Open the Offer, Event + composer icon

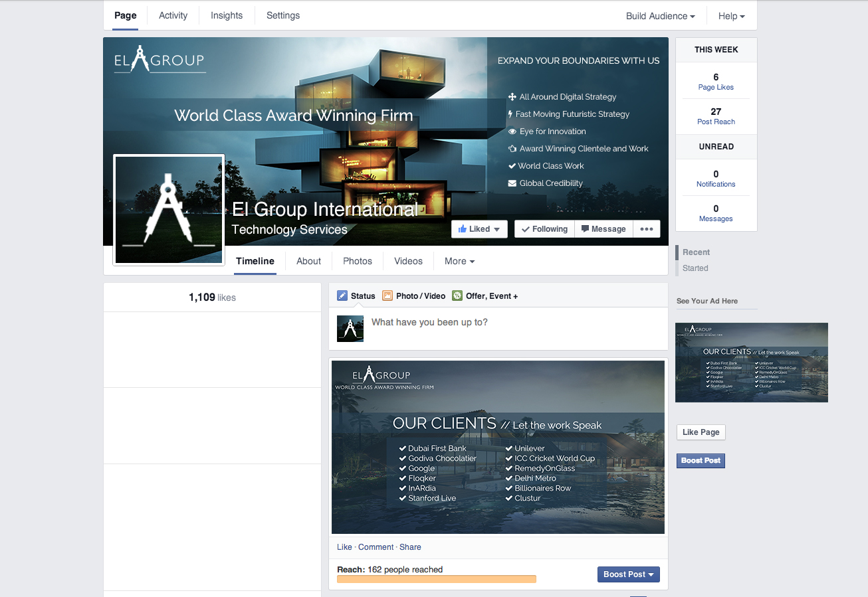point(457,295)
